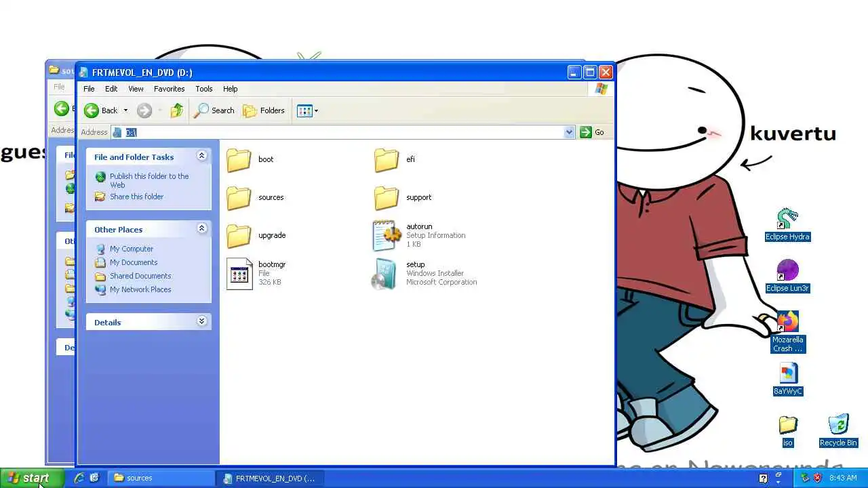The height and width of the screenshot is (488, 868).
Task: Click Publish this folder to the Web
Action: (x=149, y=180)
